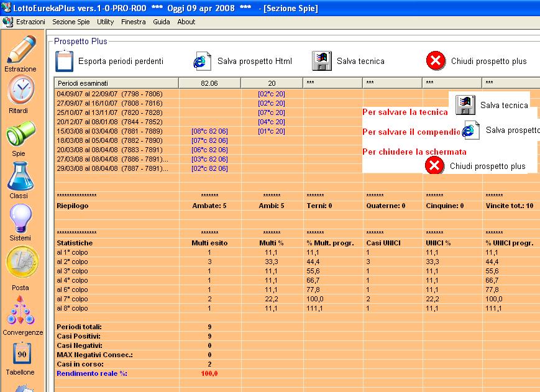The height and width of the screenshot is (392, 540).
Task: Click the browser page icon for Salva prospetto Html
Action: pos(202,62)
